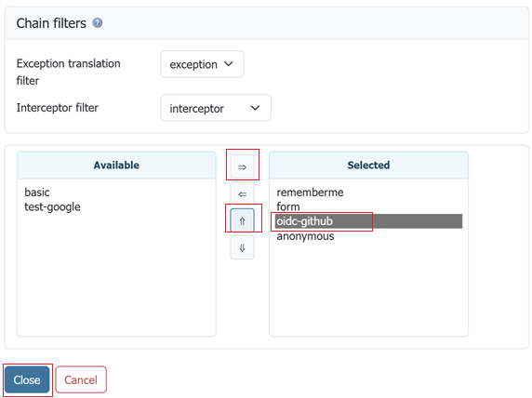
Task: Click chevron of the interceptor combo box
Action: (x=255, y=108)
